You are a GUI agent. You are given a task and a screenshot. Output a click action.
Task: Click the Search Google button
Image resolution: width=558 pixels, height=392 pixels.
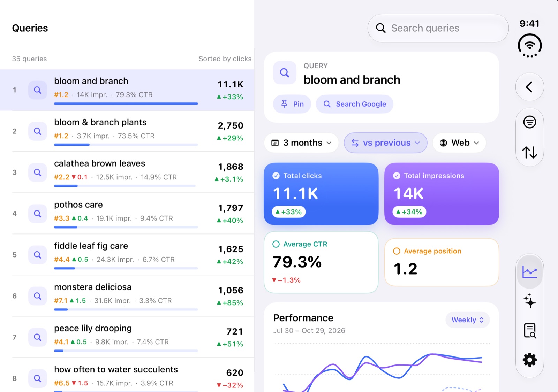[x=354, y=104]
